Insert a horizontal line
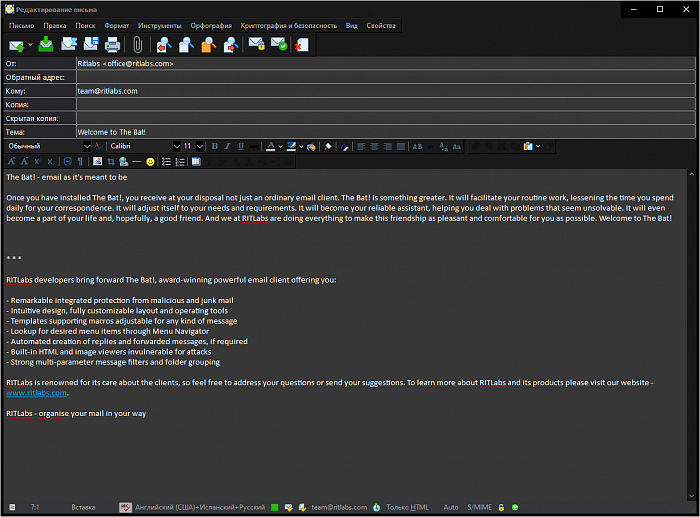This screenshot has height=517, width=700. (x=137, y=161)
